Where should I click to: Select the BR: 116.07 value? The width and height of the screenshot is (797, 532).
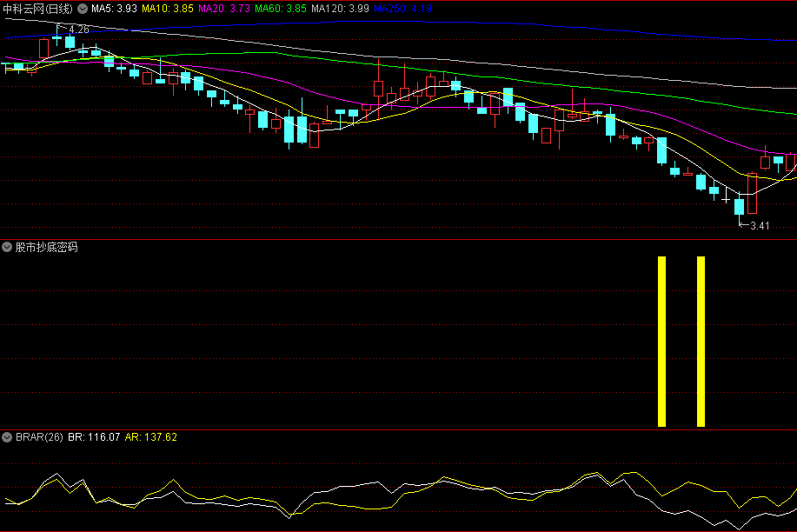point(94,437)
